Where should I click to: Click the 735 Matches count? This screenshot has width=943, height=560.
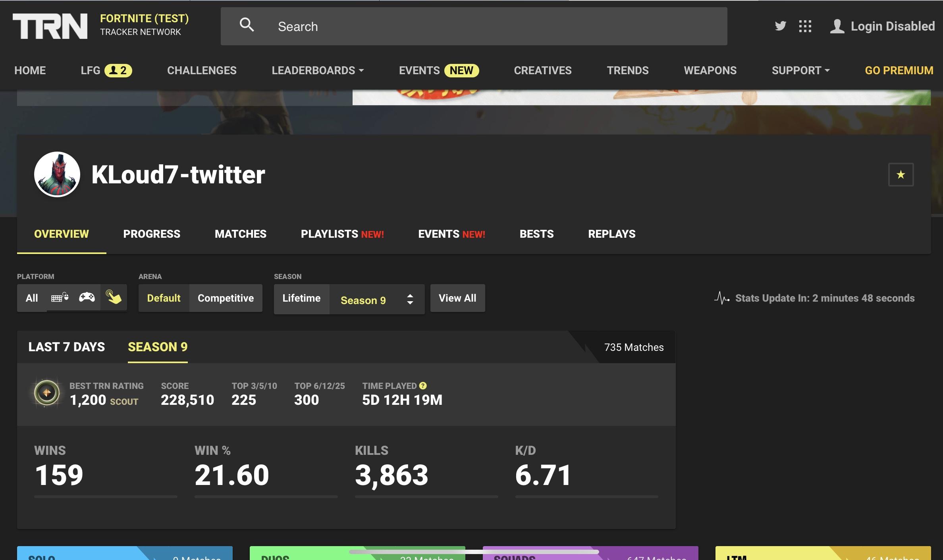point(634,347)
